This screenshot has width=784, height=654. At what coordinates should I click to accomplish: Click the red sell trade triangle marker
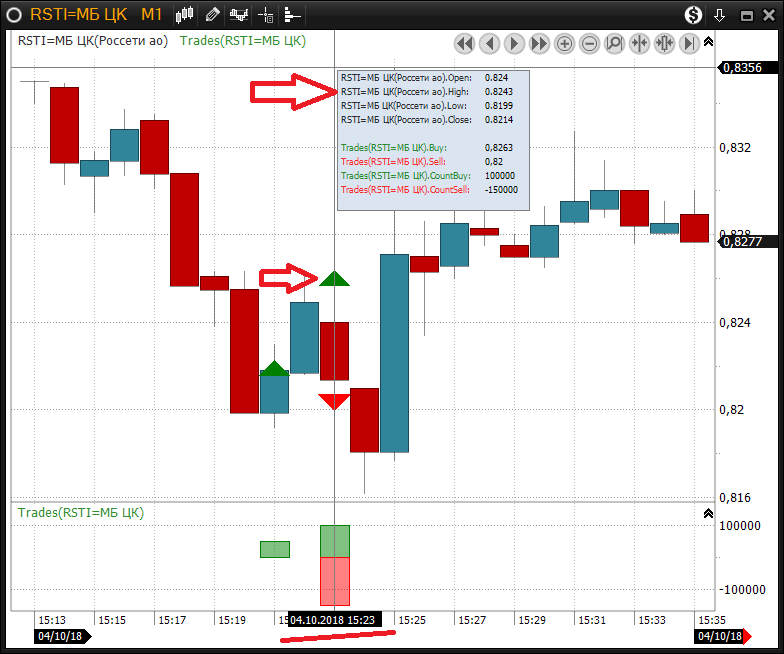pos(334,401)
